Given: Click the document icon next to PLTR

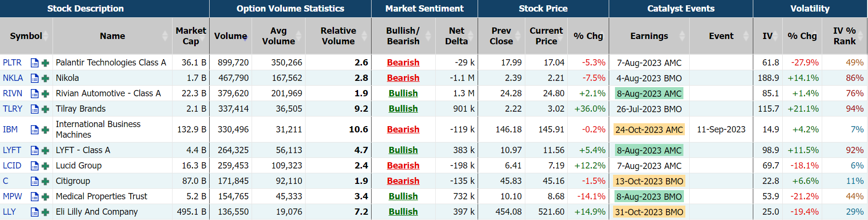Looking at the screenshot, I should point(34,63).
